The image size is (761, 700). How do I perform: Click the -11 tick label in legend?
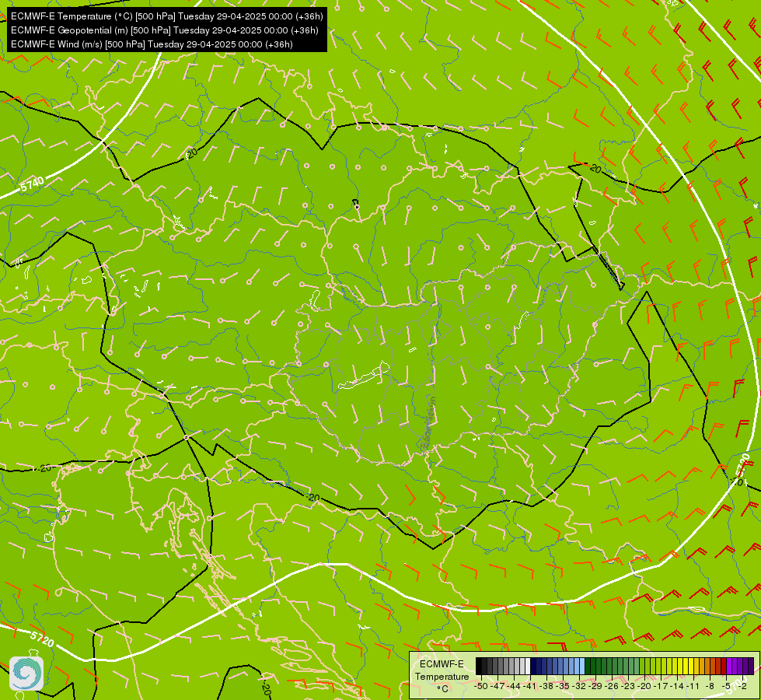coord(693,687)
